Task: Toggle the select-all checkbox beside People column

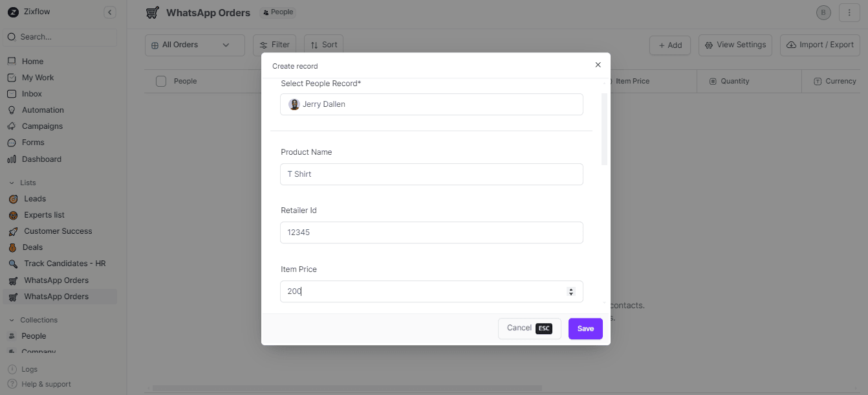Action: [161, 81]
